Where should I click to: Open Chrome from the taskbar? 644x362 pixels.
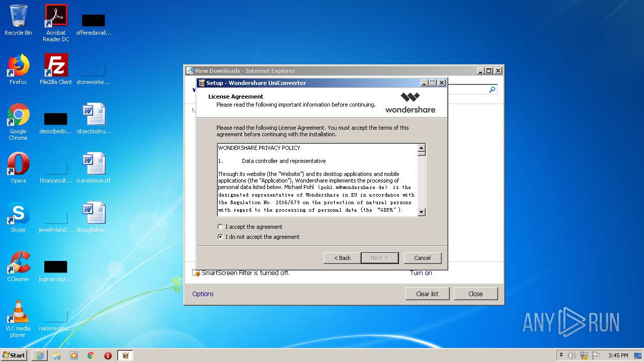click(91, 355)
